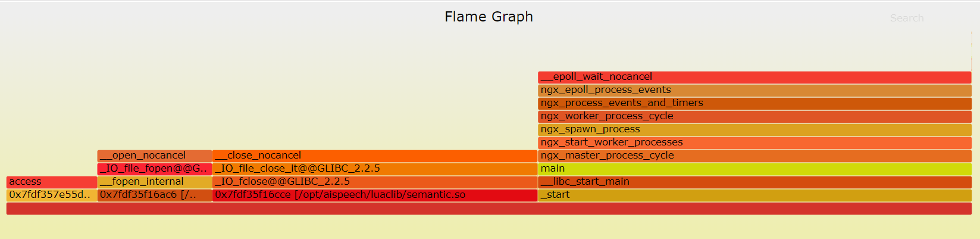Zoom into ngx_epoll_process_events frame
980x239 pixels.
[754, 90]
